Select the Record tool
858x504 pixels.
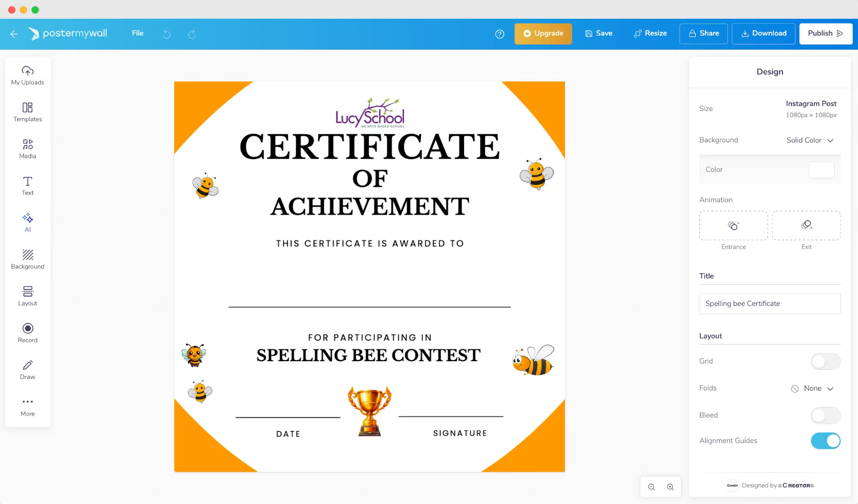click(x=27, y=333)
